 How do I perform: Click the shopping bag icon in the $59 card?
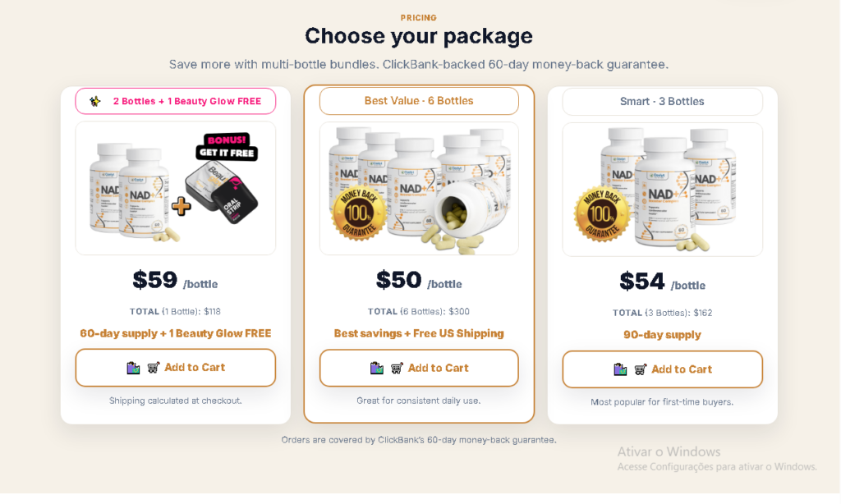(x=133, y=368)
